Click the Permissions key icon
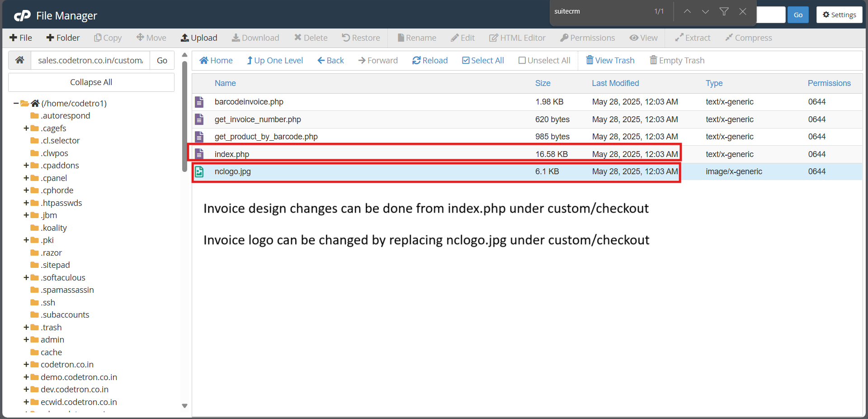Screen dimensions: 868x419 [x=564, y=38]
